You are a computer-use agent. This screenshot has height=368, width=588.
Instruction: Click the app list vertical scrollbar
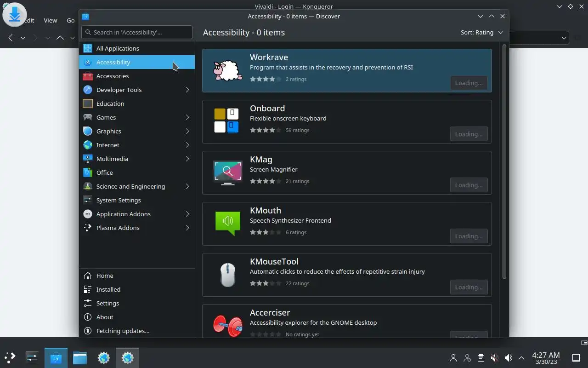coord(504,161)
